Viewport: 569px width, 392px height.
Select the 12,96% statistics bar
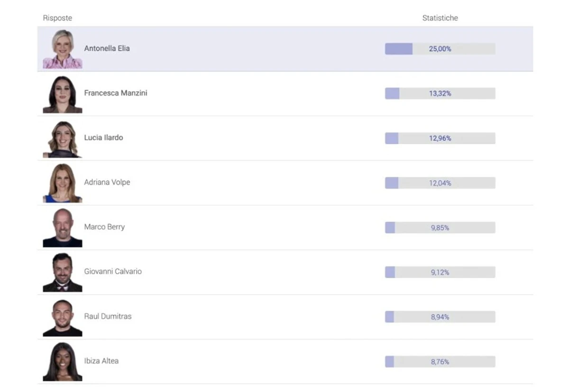click(x=440, y=138)
